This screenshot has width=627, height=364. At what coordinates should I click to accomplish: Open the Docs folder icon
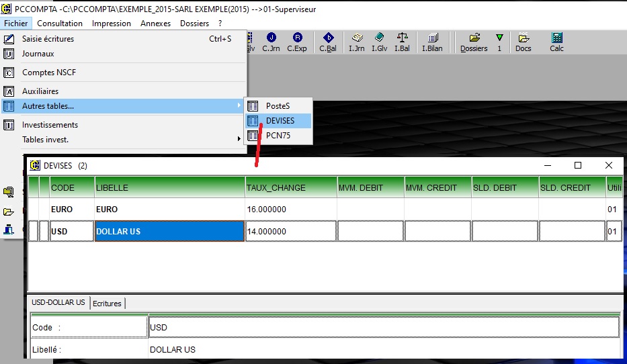coord(523,42)
